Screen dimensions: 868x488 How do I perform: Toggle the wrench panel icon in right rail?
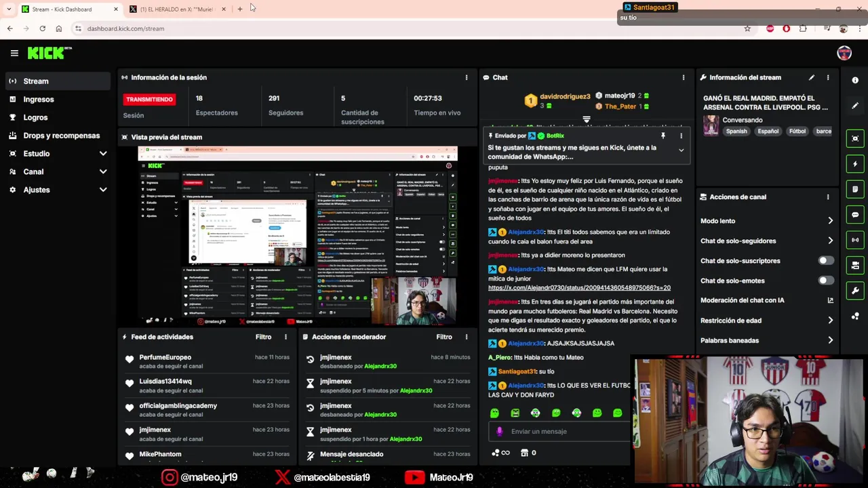(x=855, y=291)
